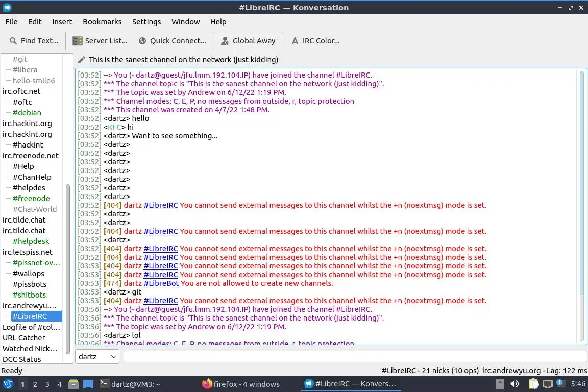Select the irc.freenode.net server
588x392 pixels.
[31, 155]
